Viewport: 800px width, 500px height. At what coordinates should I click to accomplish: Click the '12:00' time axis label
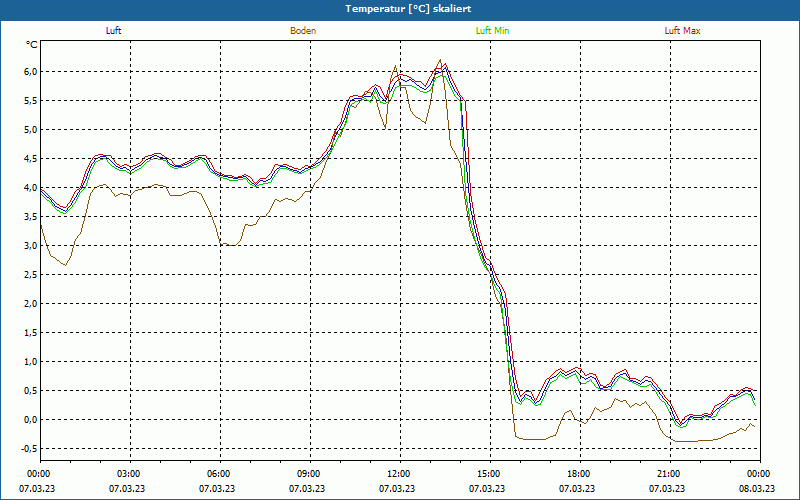[400, 474]
